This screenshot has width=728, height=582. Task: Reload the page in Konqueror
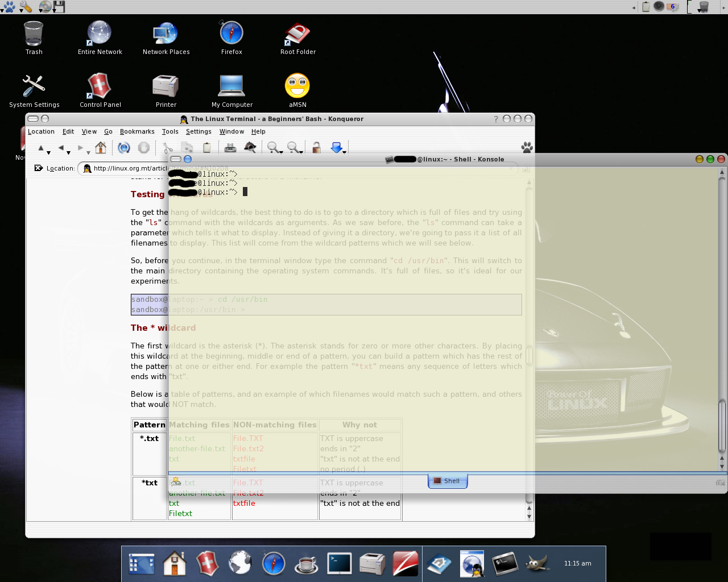[x=123, y=148]
